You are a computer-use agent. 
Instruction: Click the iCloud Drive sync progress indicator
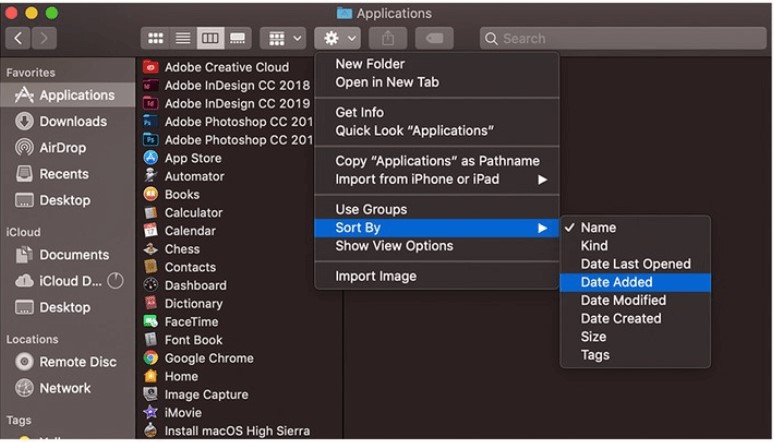click(115, 281)
